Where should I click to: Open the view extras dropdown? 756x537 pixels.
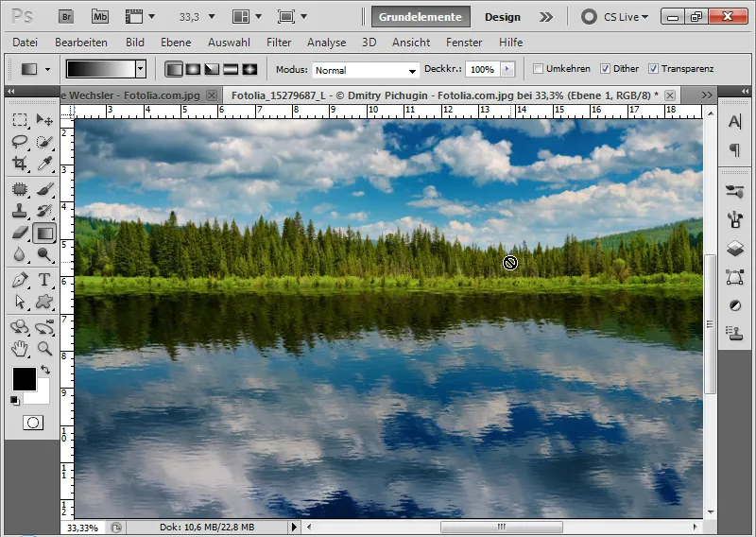151,17
